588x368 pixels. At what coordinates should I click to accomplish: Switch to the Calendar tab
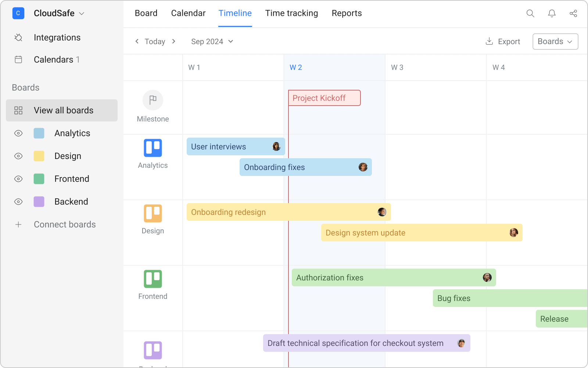(x=188, y=13)
